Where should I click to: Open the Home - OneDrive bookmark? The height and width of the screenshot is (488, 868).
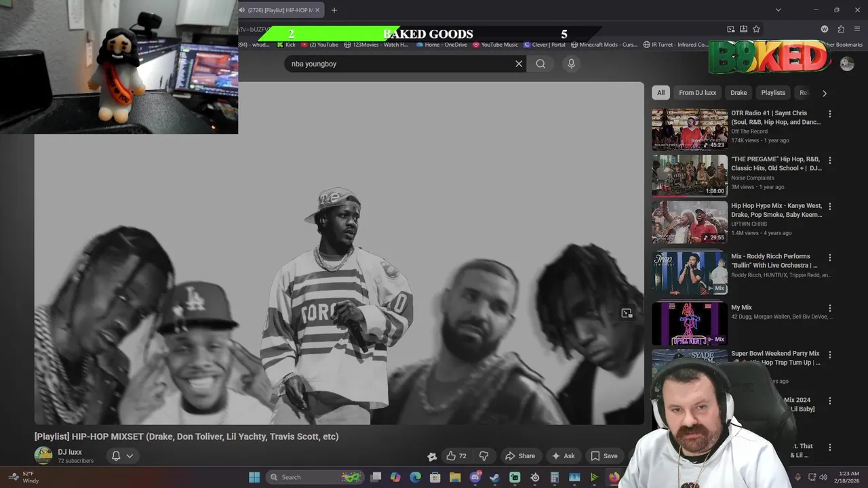441,45
